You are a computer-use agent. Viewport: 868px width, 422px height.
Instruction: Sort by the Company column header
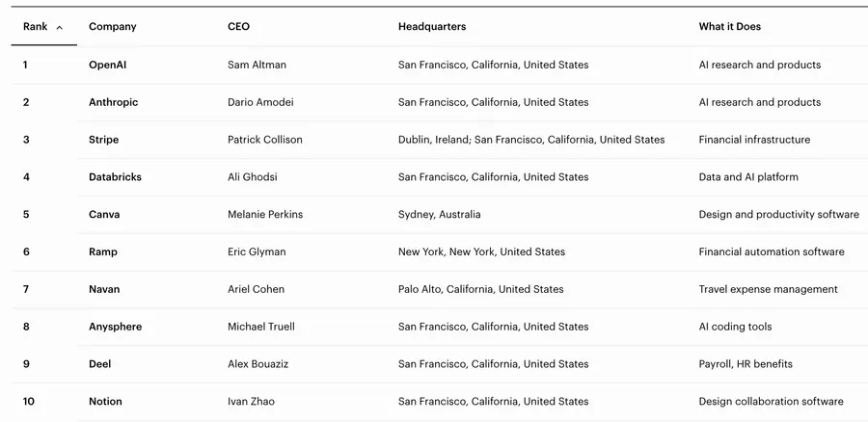(113, 27)
